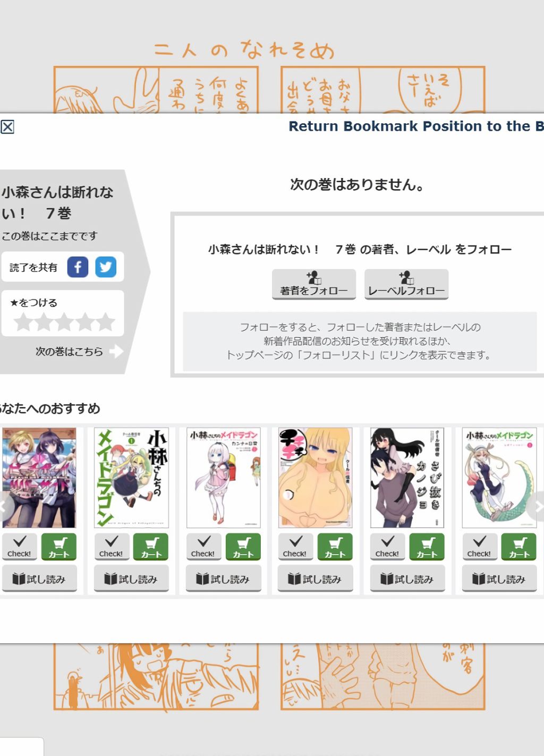Open さび抜きカノジョ cover thumbnail

point(407,478)
